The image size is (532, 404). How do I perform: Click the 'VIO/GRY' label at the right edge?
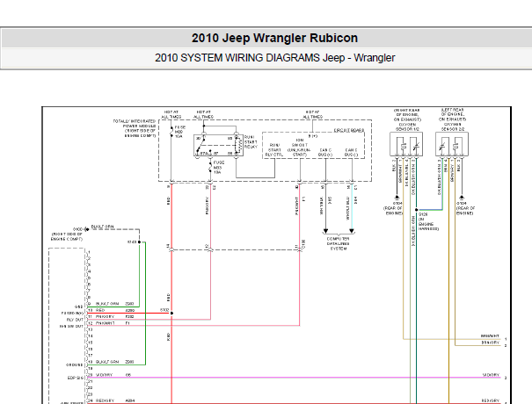coord(491,375)
